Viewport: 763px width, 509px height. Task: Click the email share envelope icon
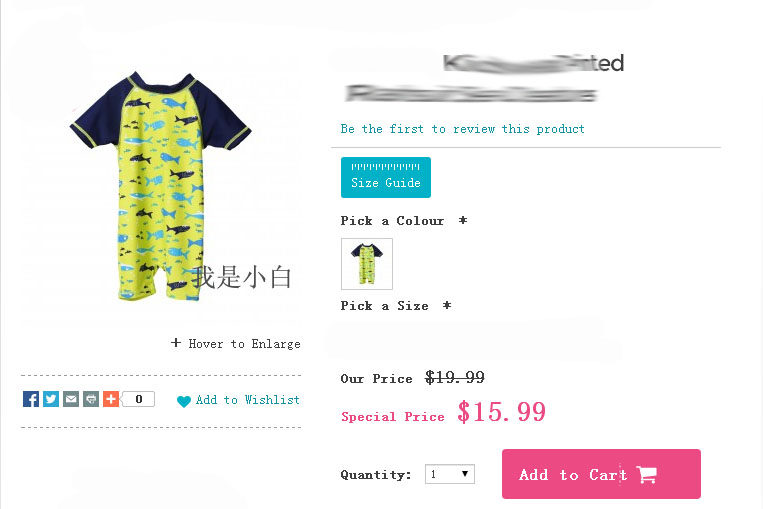(x=71, y=399)
